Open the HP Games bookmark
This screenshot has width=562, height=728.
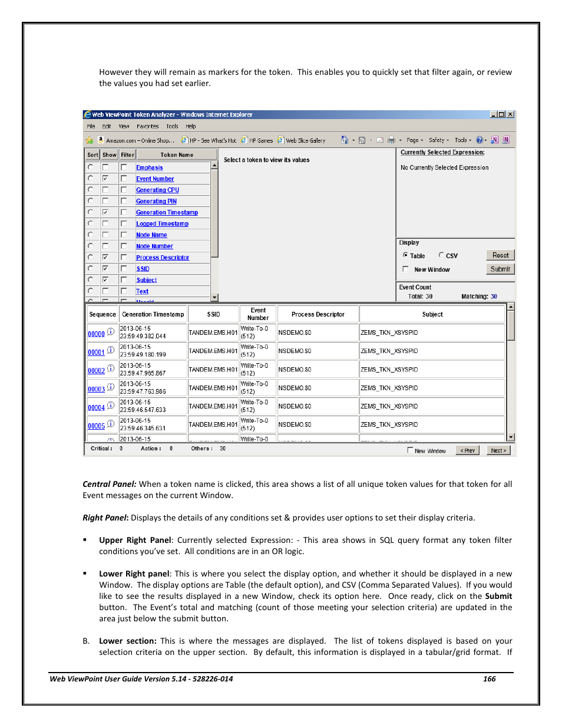coord(257,140)
